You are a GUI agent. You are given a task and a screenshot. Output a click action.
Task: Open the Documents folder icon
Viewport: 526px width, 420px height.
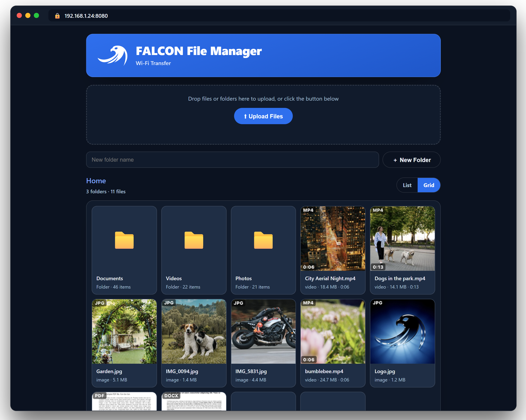(x=124, y=240)
